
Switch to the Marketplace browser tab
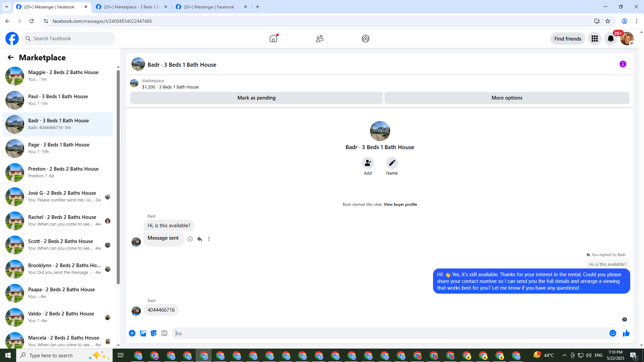(x=131, y=7)
